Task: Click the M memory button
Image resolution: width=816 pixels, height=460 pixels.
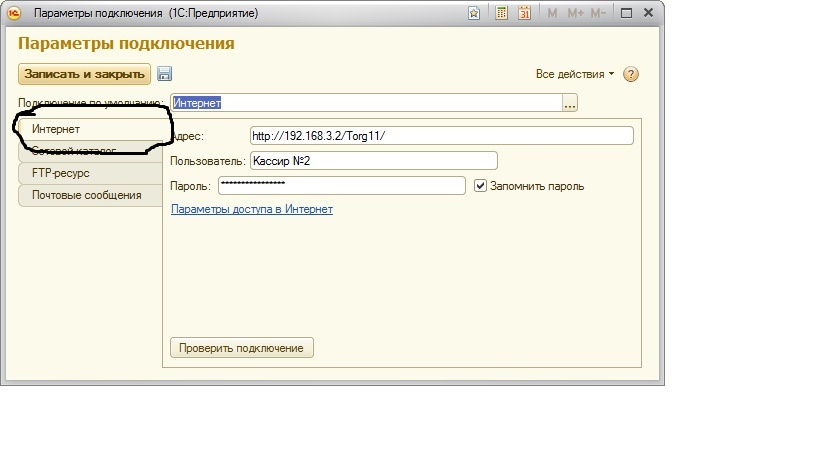Action: (x=552, y=13)
